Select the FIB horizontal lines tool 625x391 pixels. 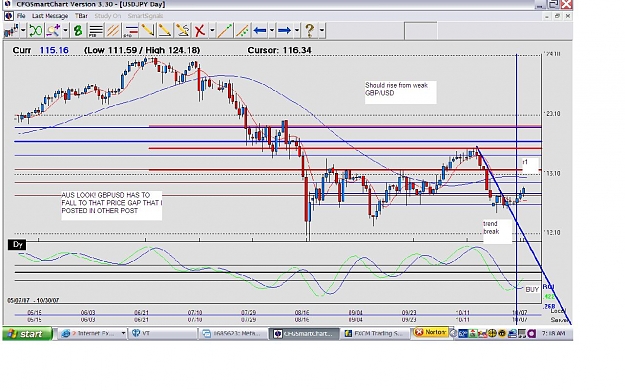[x=96, y=30]
